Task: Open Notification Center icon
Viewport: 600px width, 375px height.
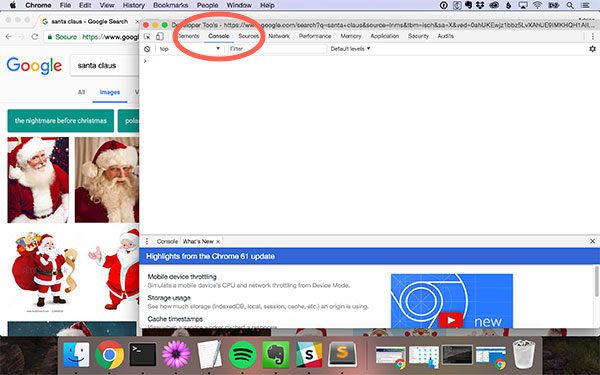Action: click(585, 5)
